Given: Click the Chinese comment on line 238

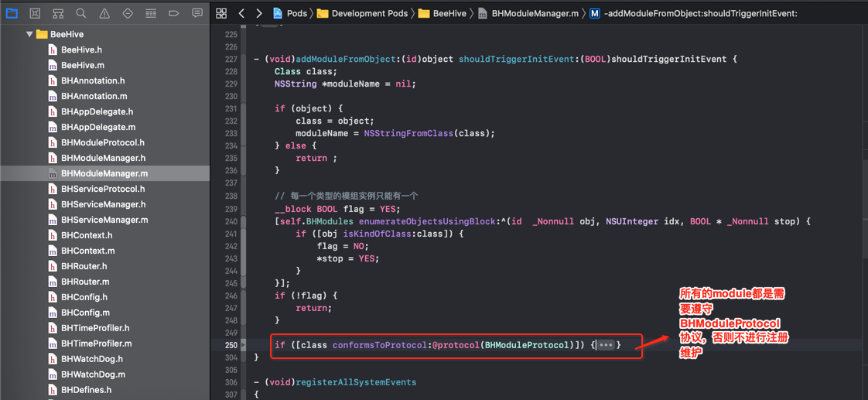Looking at the screenshot, I should point(346,196).
